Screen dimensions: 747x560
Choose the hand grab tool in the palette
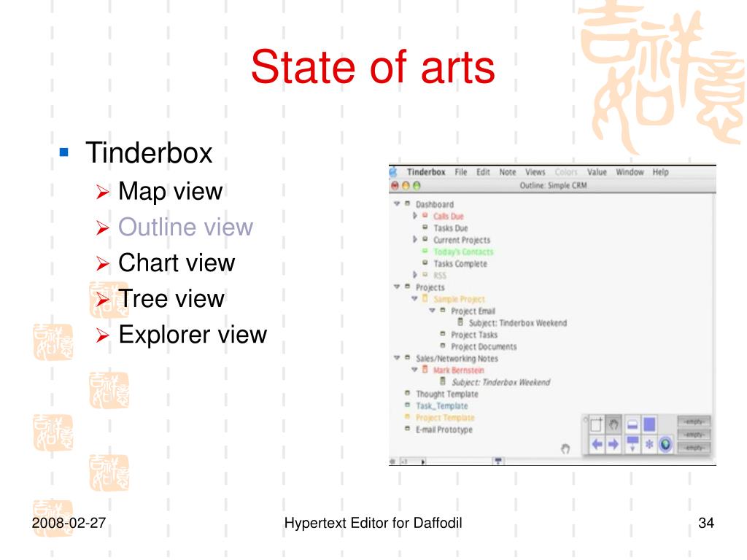click(x=614, y=424)
